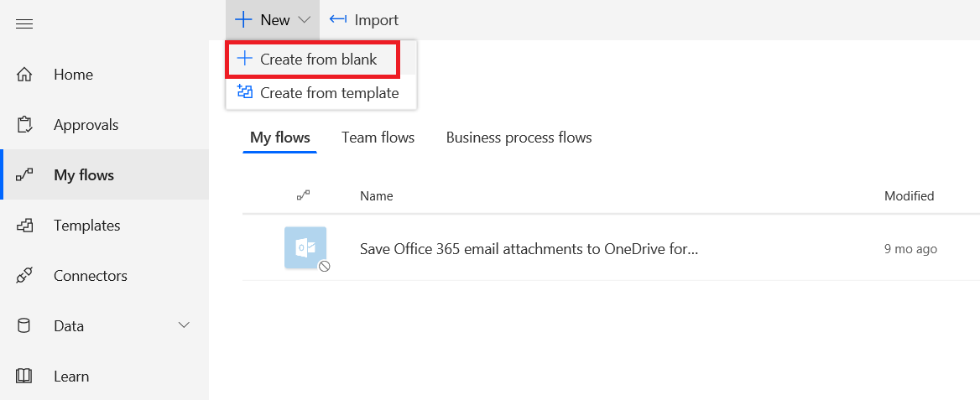Sort by the Modified column header
980x400 pixels.
(909, 196)
